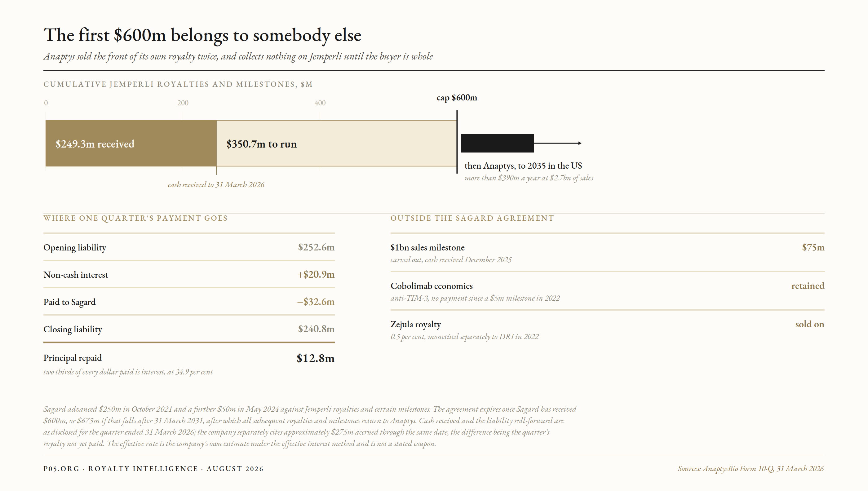Click the Closing liability $240.8m value
The width and height of the screenshot is (868, 491).
316,329
